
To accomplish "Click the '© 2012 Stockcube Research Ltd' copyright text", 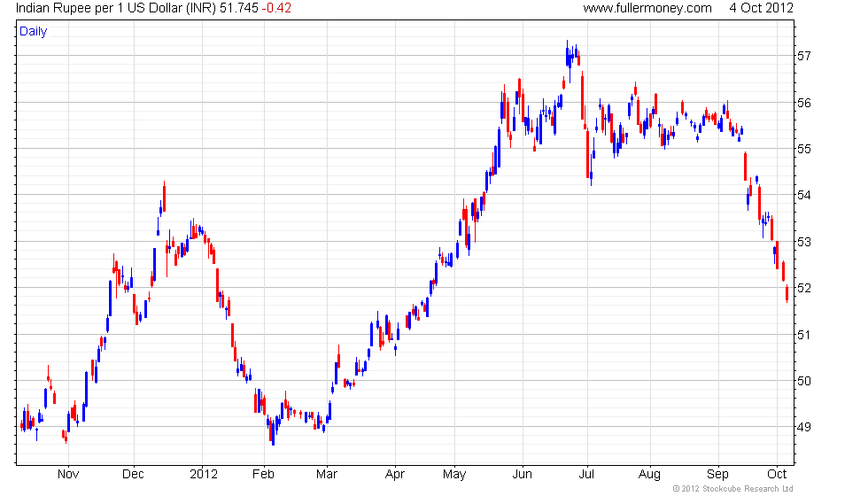I will pyautogui.click(x=733, y=489).
